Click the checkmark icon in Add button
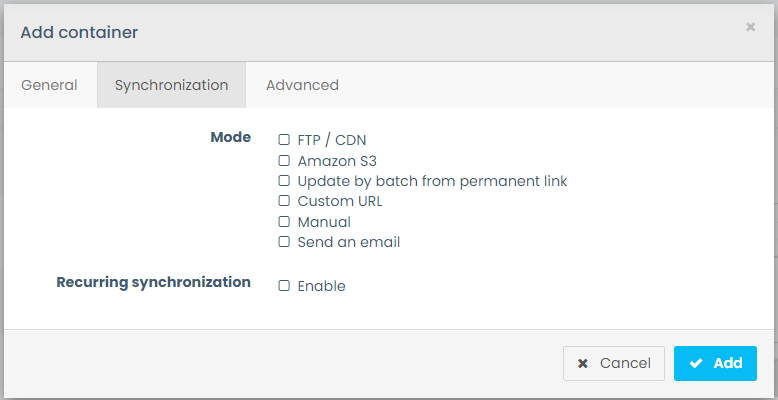778x400 pixels. click(x=696, y=364)
